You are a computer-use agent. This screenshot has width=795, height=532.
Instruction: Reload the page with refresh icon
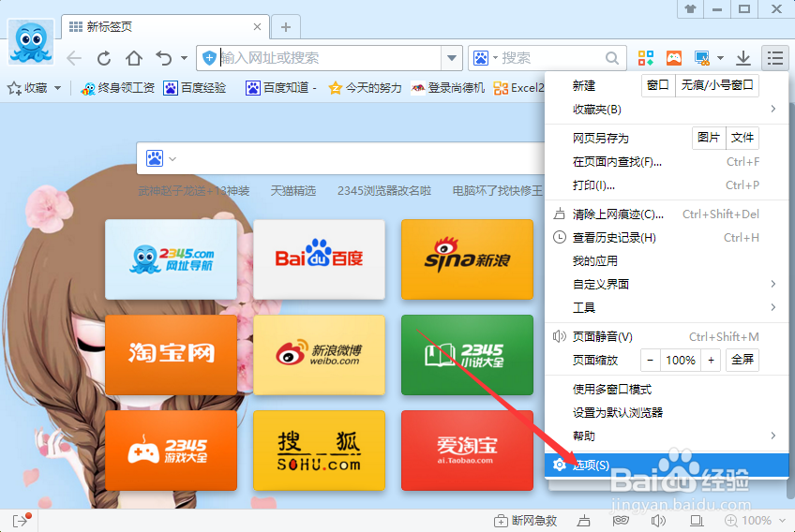pos(104,58)
